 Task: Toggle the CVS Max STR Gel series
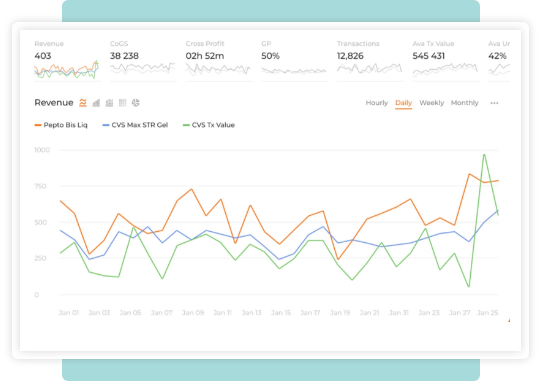[135, 125]
